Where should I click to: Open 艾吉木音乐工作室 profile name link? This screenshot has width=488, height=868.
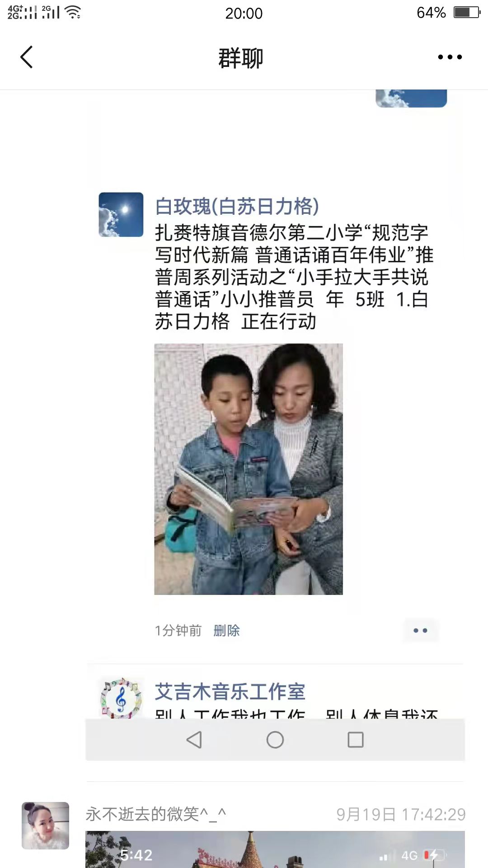coord(230,692)
